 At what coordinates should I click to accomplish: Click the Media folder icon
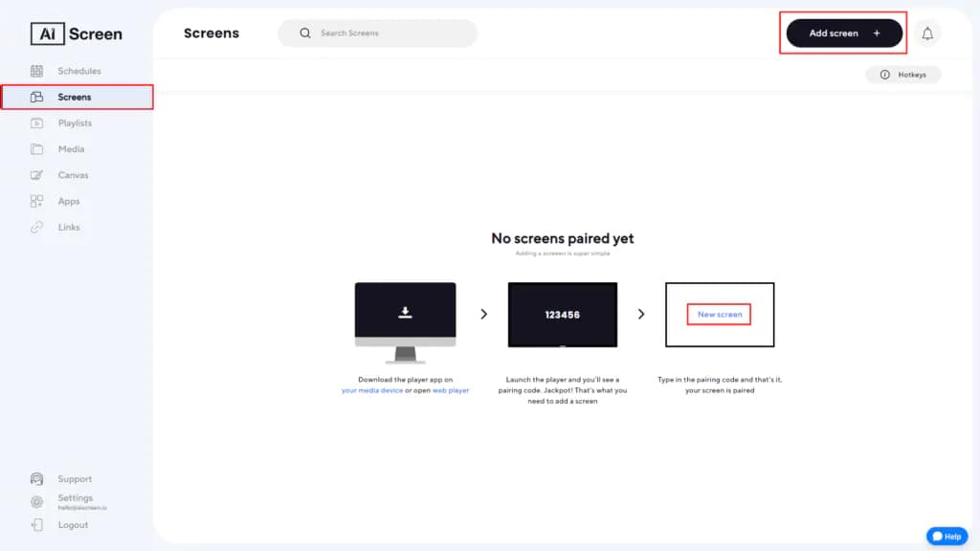[x=36, y=149]
